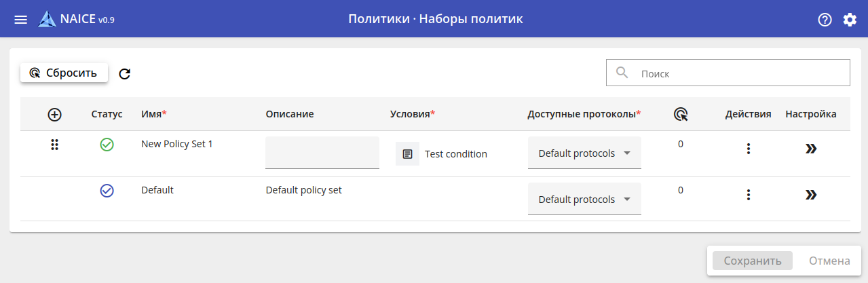Open the hamburger navigation menu
Viewport: 868px width, 283px height.
21,20
